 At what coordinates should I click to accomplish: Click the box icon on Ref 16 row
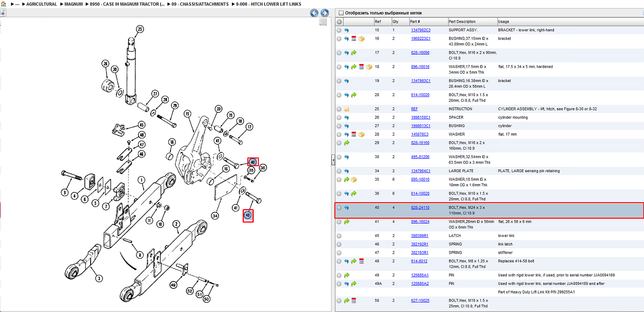(x=361, y=39)
